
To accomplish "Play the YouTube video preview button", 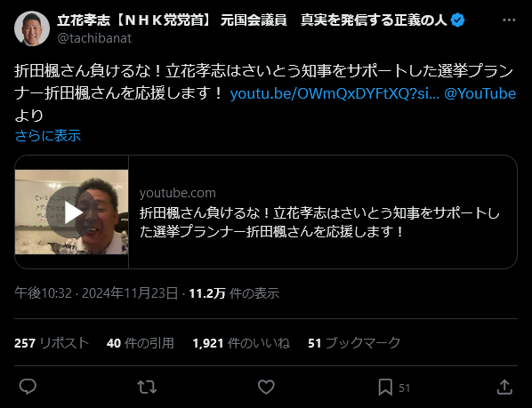I will [x=71, y=212].
